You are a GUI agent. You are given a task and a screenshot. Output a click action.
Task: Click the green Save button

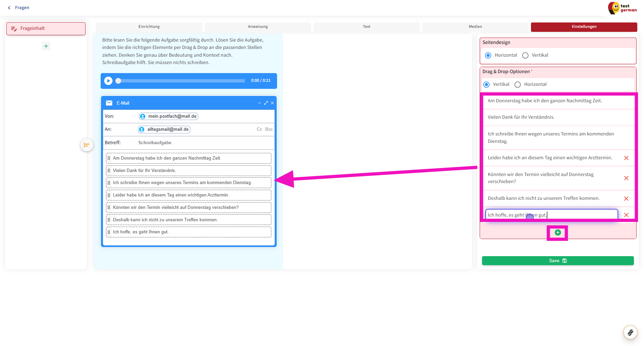557,261
